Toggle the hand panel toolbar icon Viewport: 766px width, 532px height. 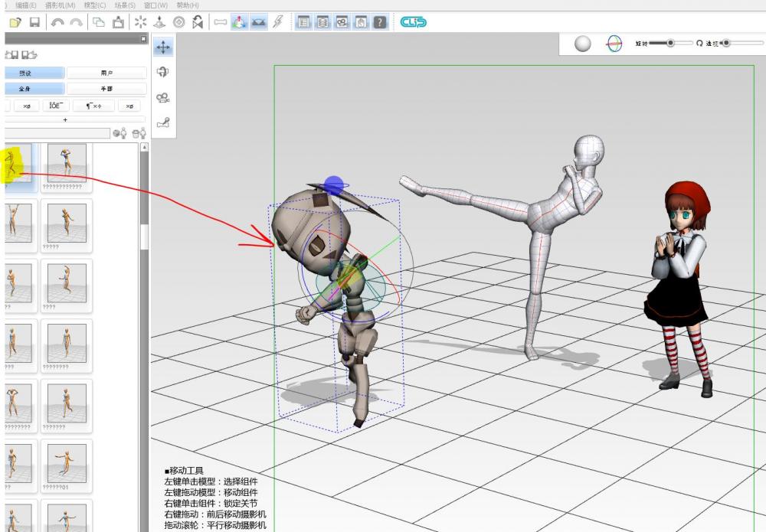click(x=361, y=22)
